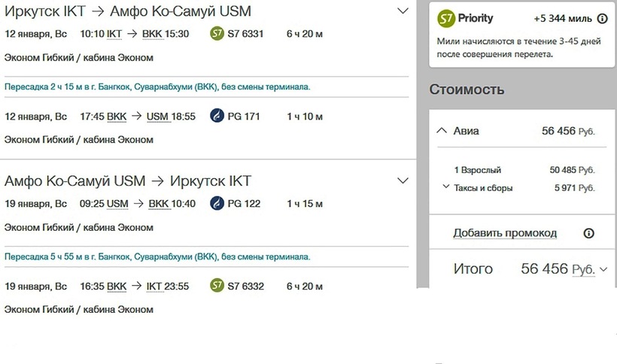Open the Итого currency dropdown
Screen dimensions: 617x364
tap(603, 269)
